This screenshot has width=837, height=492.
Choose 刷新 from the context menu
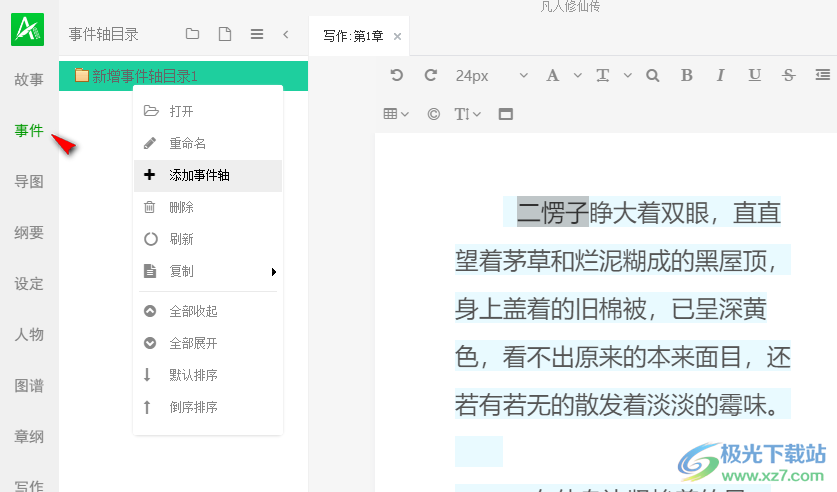point(208,239)
